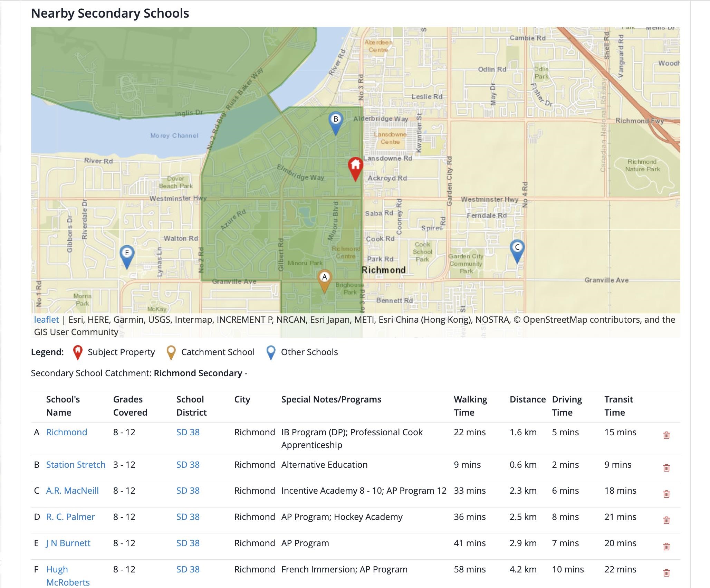This screenshot has height=588, width=710.
Task: Delete the Richmond school row with trash icon
Action: pos(666,435)
